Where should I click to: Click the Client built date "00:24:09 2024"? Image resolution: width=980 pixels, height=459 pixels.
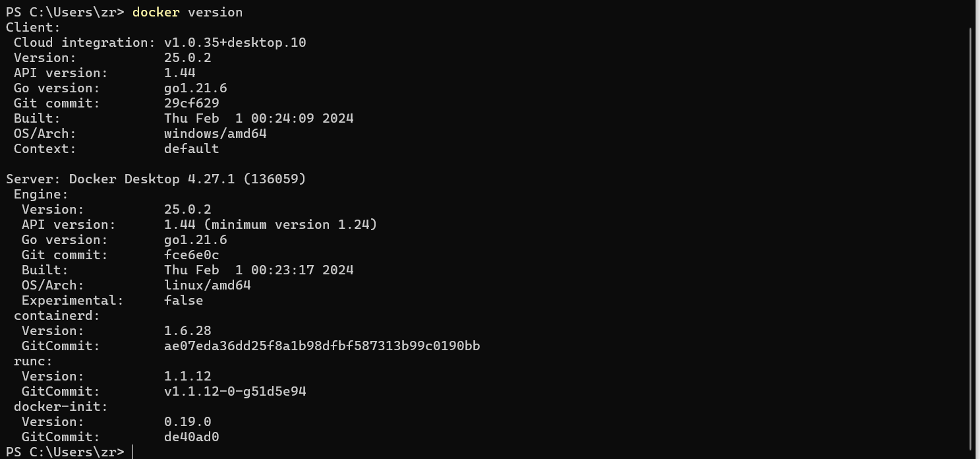(303, 119)
